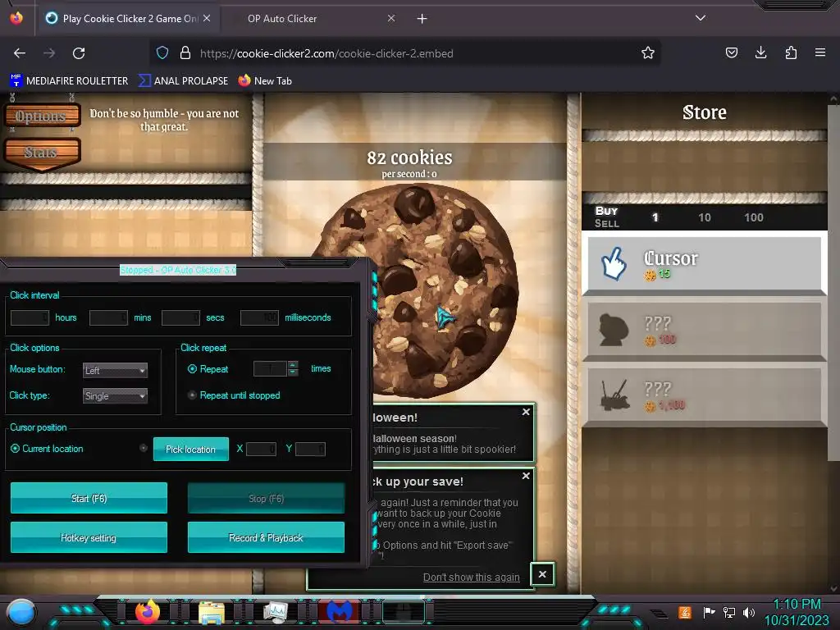The height and width of the screenshot is (630, 840).
Task: Click the browser forward arrow
Action: (x=49, y=53)
